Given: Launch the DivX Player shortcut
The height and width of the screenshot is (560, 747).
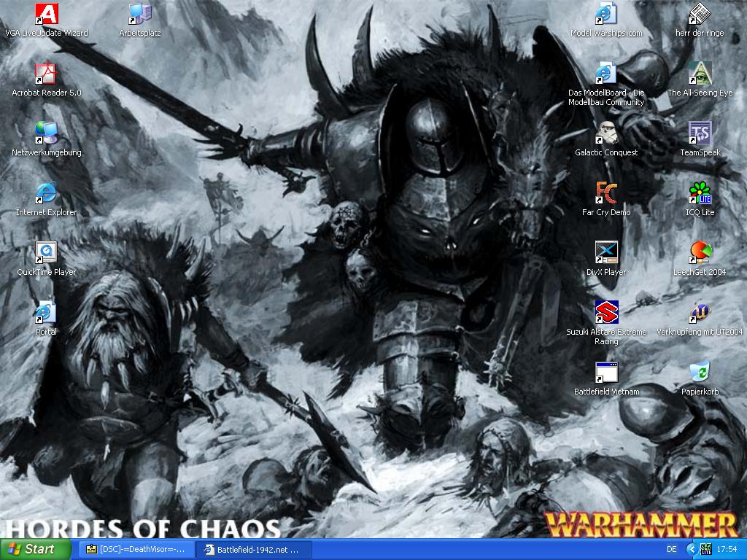Looking at the screenshot, I should pos(606,254).
